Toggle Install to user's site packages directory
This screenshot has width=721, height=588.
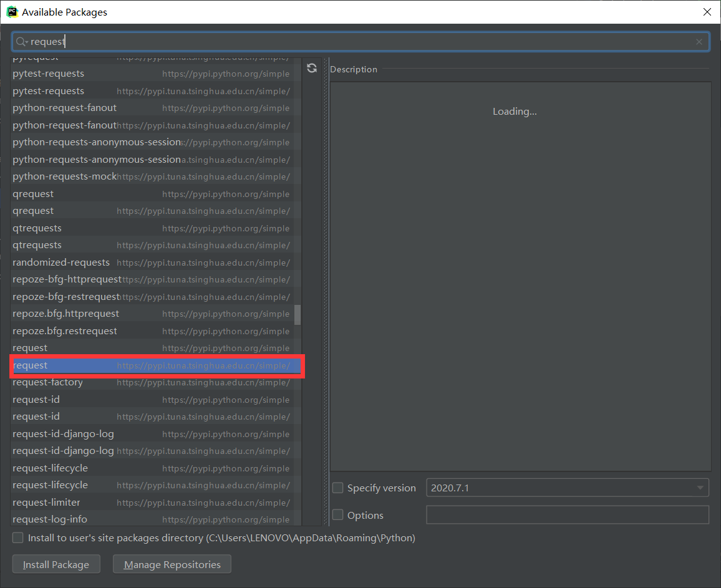point(18,537)
